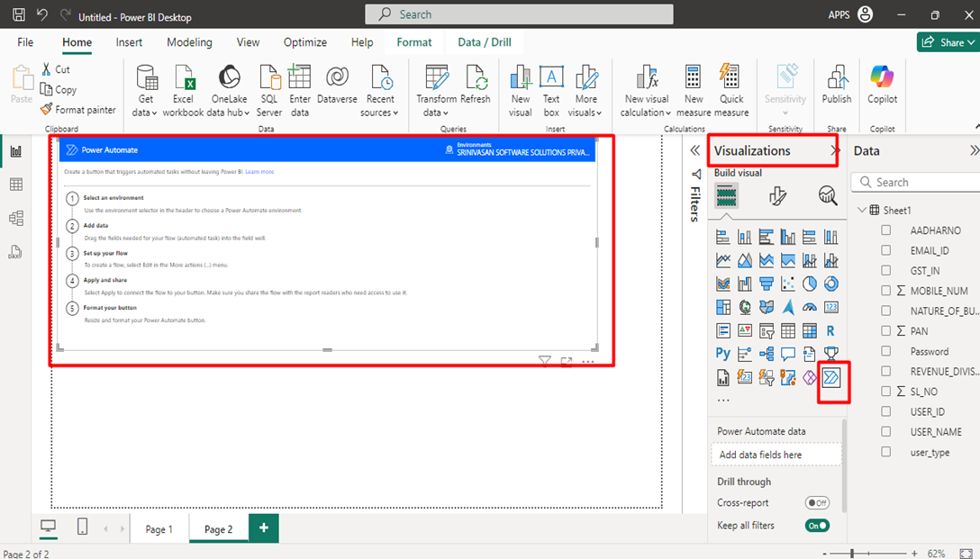This screenshot has height=559, width=980.
Task: Click the title bar Search box
Action: pyautogui.click(x=519, y=14)
